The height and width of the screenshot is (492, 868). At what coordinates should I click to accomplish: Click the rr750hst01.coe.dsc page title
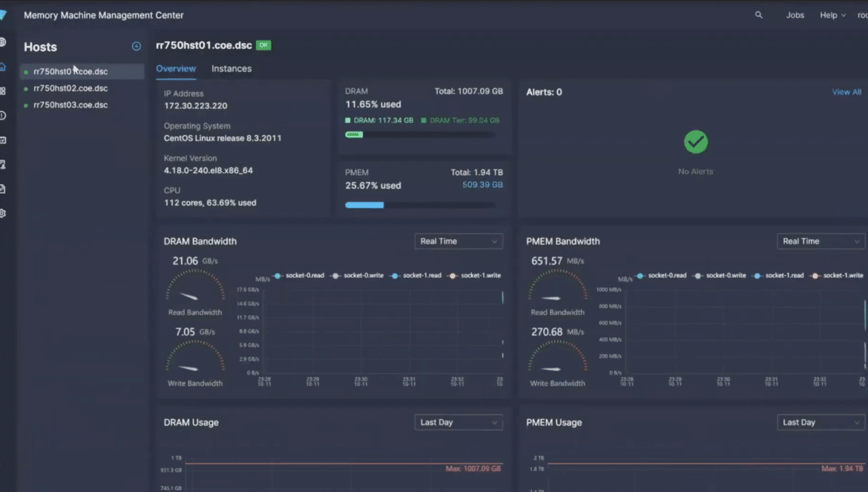(x=204, y=45)
